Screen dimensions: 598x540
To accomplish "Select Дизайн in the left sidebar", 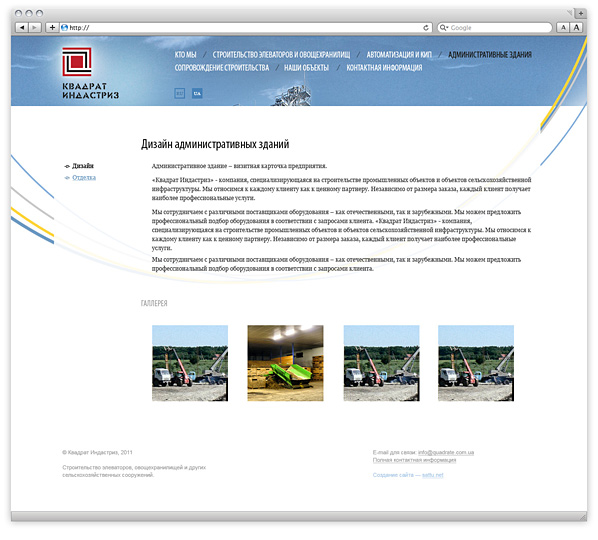I will pos(83,166).
